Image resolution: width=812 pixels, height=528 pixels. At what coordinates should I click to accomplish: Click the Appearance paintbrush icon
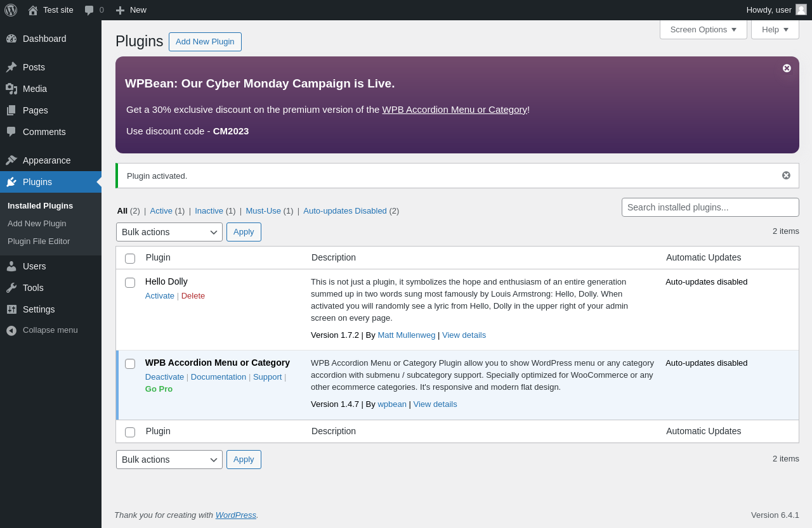[11, 160]
